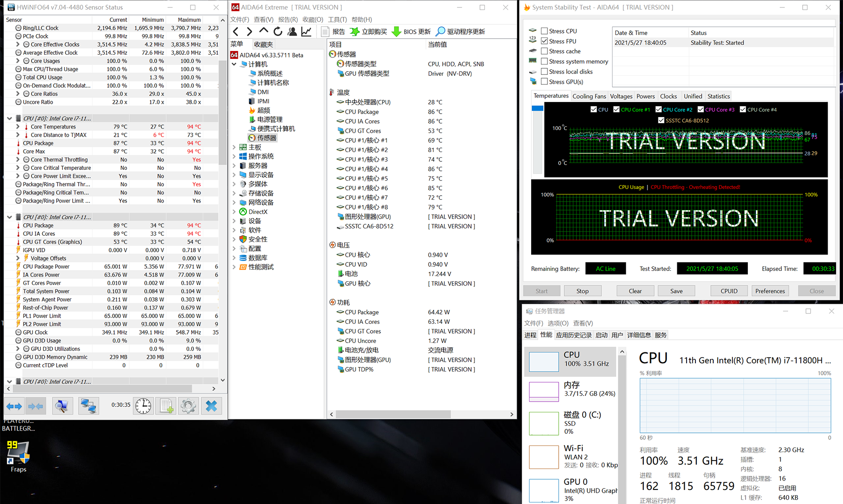Select 内存 item in Task Manager
The height and width of the screenshot is (504, 843).
[570, 391]
